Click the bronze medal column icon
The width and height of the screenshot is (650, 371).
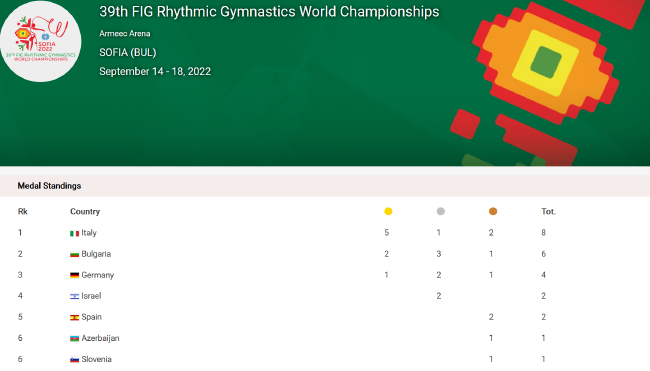pos(493,211)
